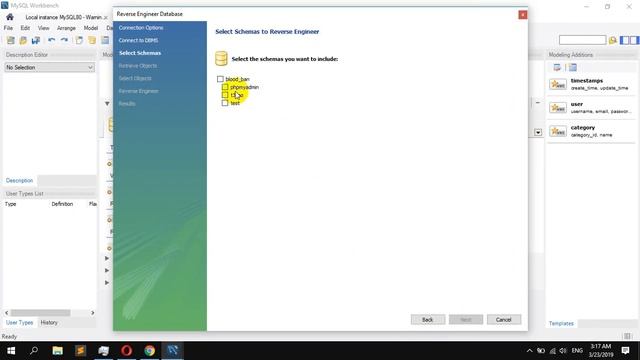The image size is (640, 360).
Task: Switch to the Templates tab
Action: (561, 323)
